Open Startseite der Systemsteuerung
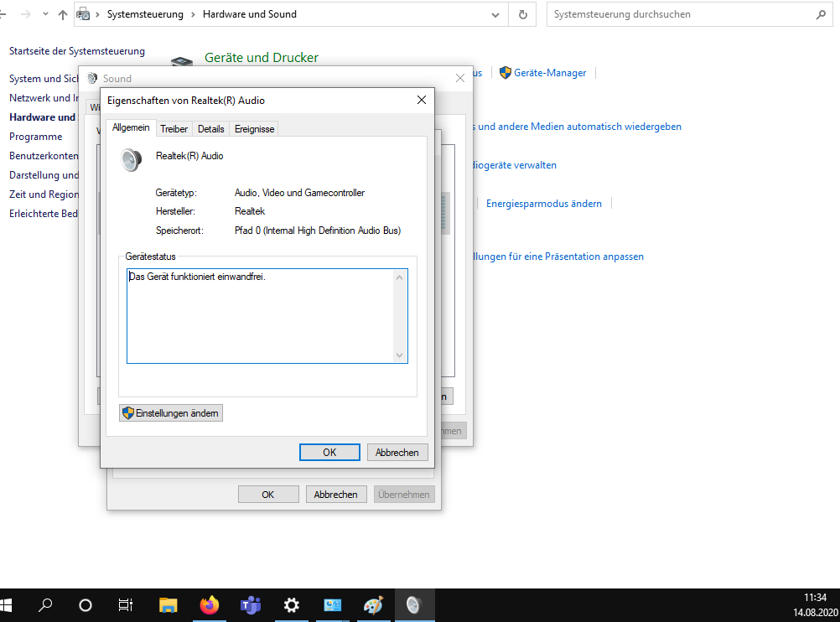Image resolution: width=840 pixels, height=622 pixels. pyautogui.click(x=76, y=51)
